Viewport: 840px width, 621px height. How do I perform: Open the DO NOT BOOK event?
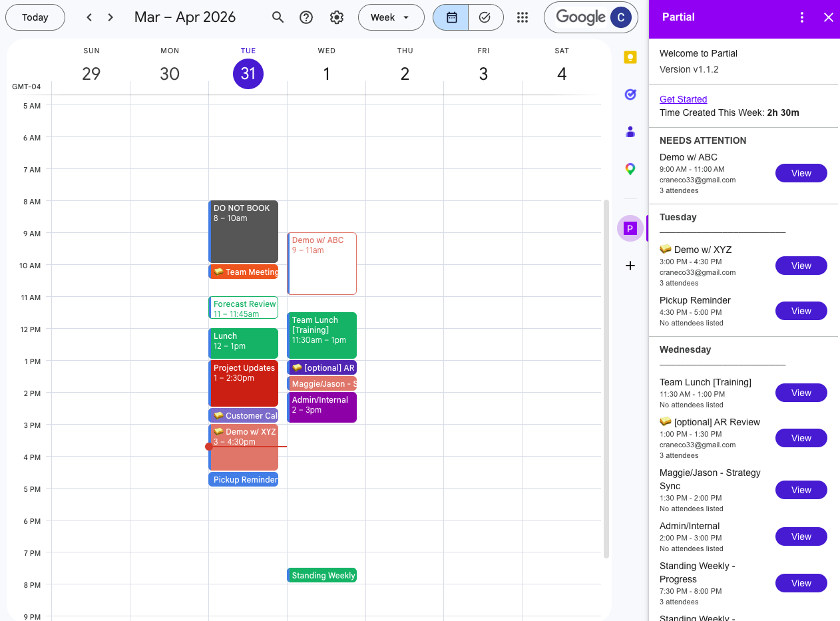244,232
